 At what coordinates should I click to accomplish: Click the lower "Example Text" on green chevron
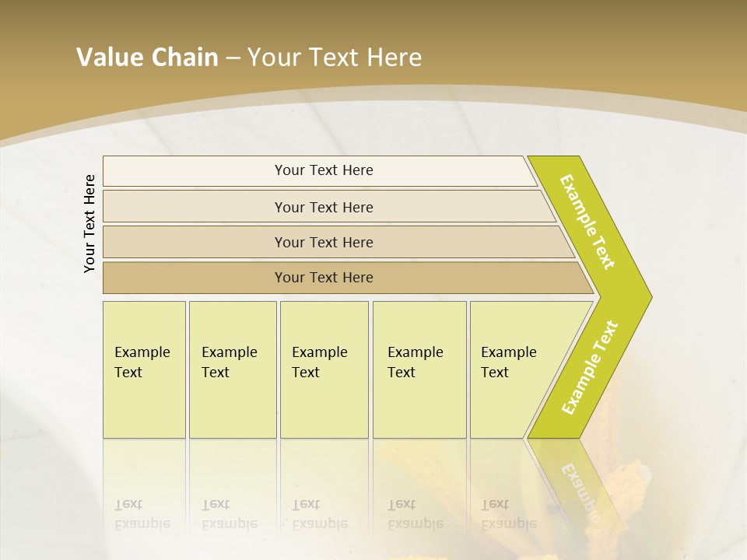pyautogui.click(x=590, y=368)
